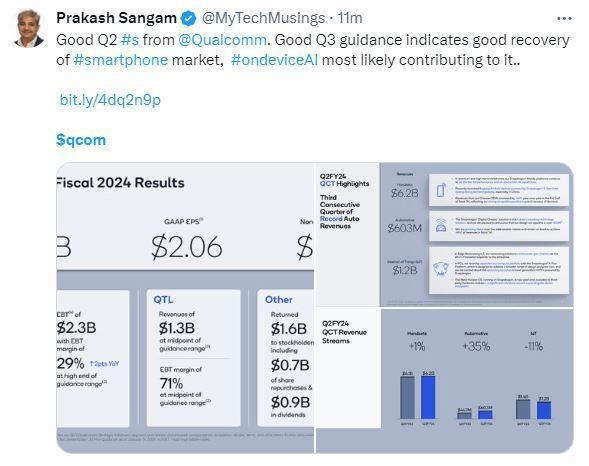589x466 pixels.
Task: Click the $qcom cashtag
Action: pos(81,140)
